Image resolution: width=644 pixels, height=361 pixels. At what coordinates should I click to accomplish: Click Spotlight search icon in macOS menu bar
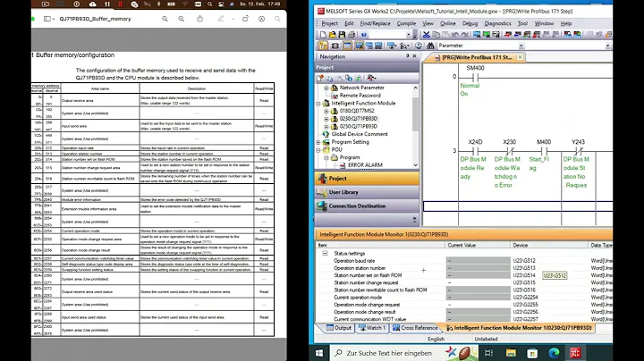210,4
